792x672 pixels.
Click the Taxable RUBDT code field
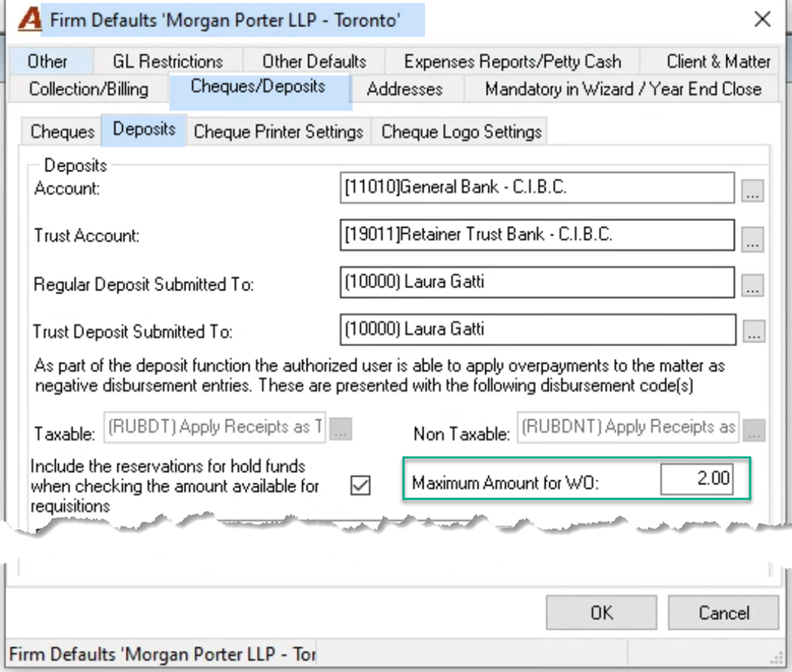click(214, 427)
